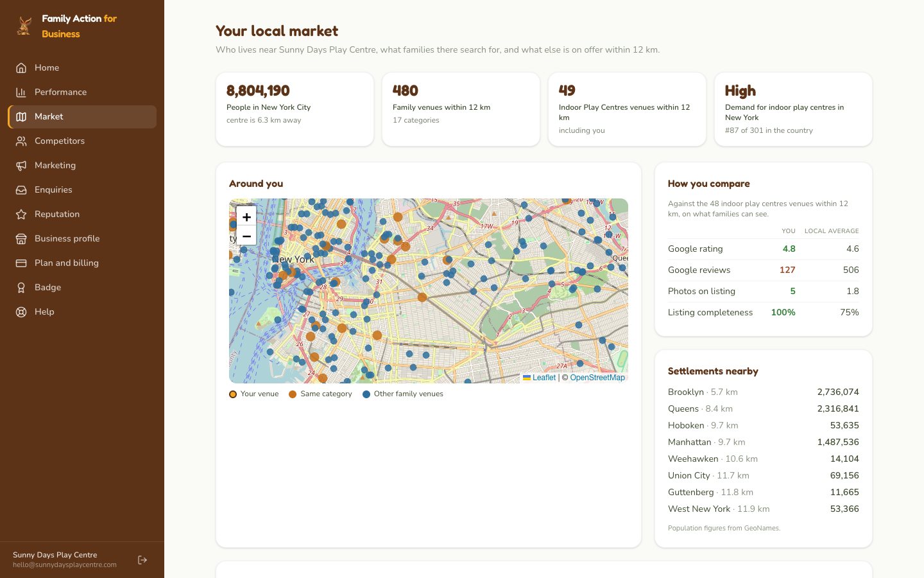This screenshot has width=924, height=578.
Task: Open Plan and billing
Action: (82, 263)
